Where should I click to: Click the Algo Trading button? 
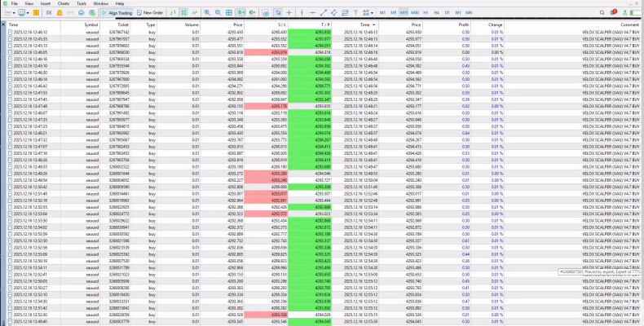pyautogui.click(x=117, y=13)
